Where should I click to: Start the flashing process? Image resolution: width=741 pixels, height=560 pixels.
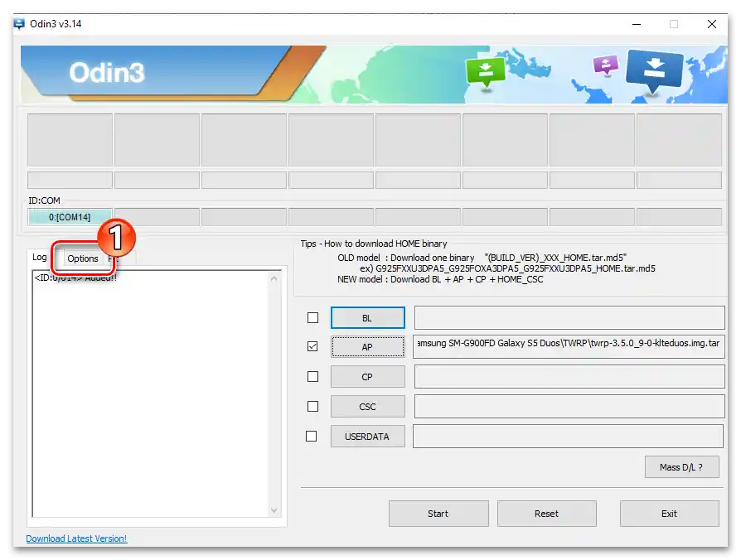438,514
